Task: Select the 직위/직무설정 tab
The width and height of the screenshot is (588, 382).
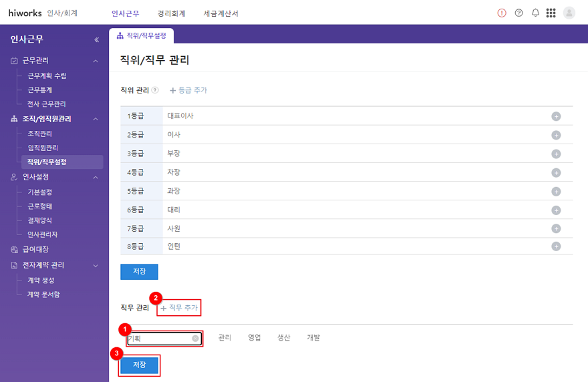Action: pyautogui.click(x=142, y=35)
